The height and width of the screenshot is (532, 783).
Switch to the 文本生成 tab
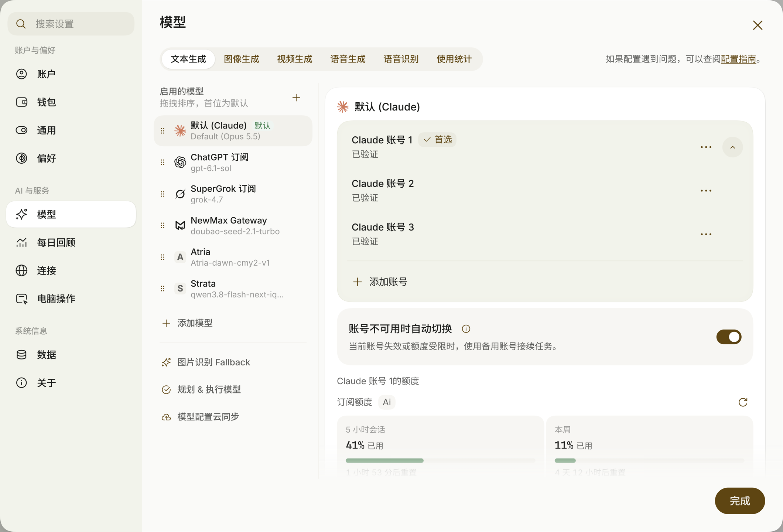coord(188,59)
